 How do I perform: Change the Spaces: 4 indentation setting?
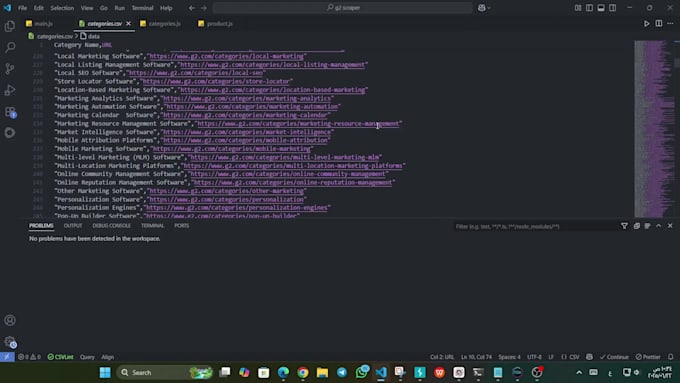(x=509, y=357)
